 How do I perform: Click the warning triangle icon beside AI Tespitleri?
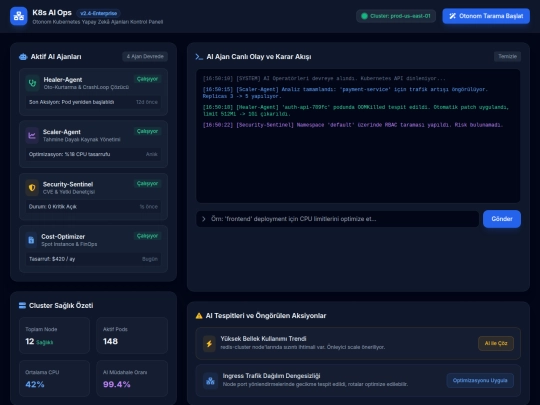pos(199,316)
